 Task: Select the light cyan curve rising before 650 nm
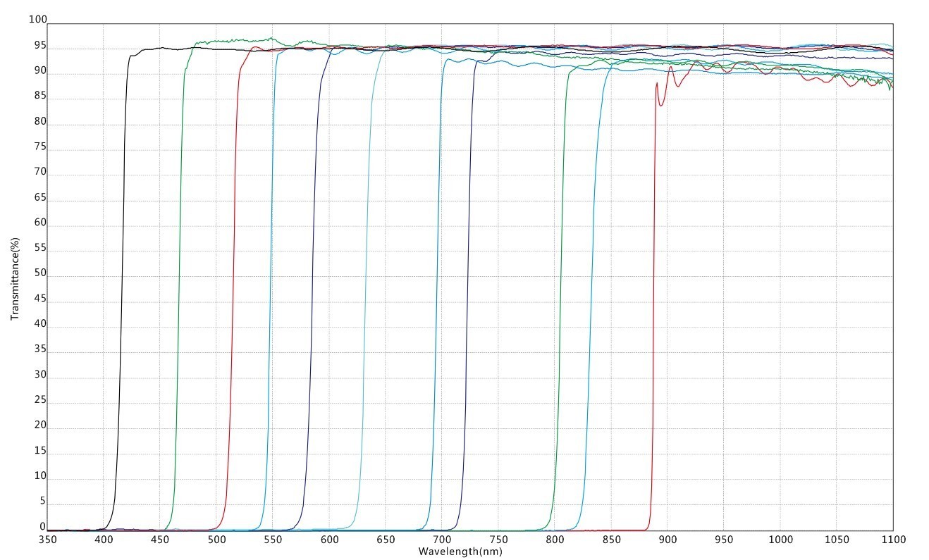click(x=365, y=282)
